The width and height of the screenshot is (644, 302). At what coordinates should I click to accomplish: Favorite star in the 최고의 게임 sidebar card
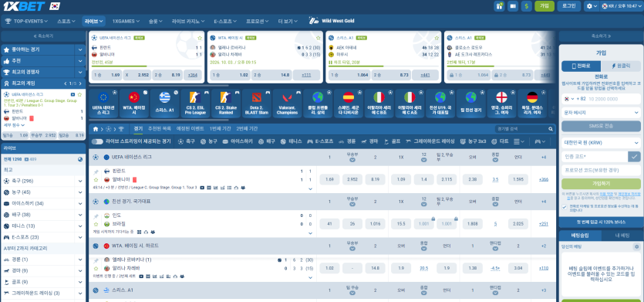[79, 94]
